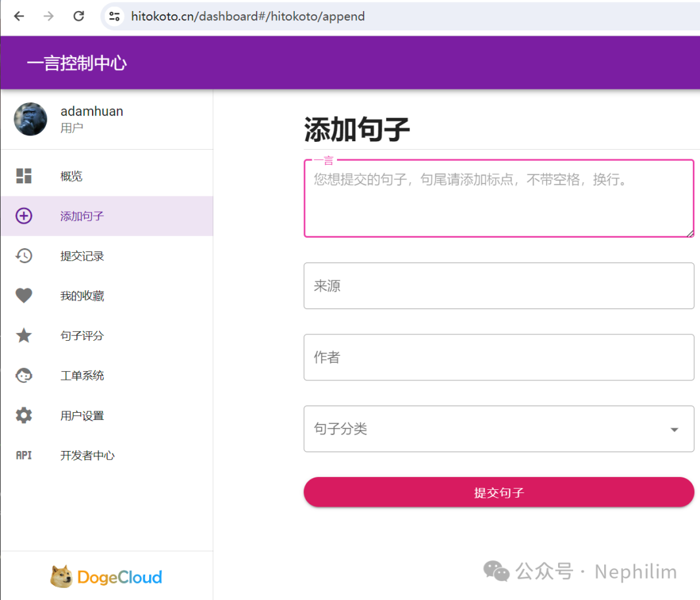Click the adamhuan user avatar
Viewport: 700px width, 600px height.
pyautogui.click(x=30, y=119)
